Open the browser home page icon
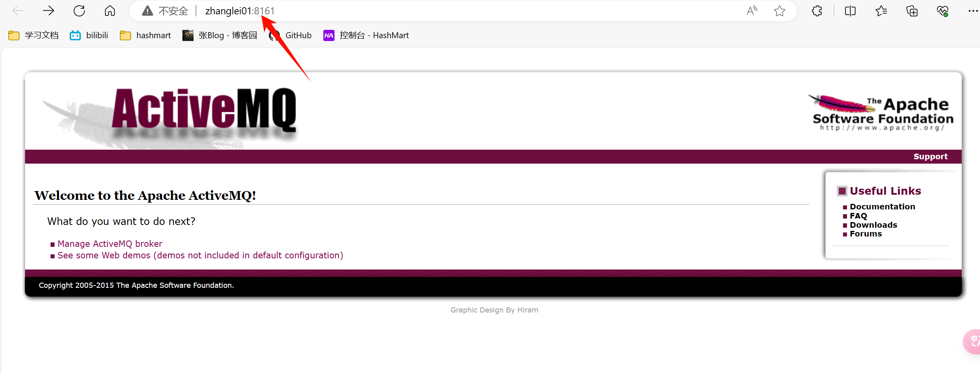This screenshot has height=373, width=980. tap(110, 11)
